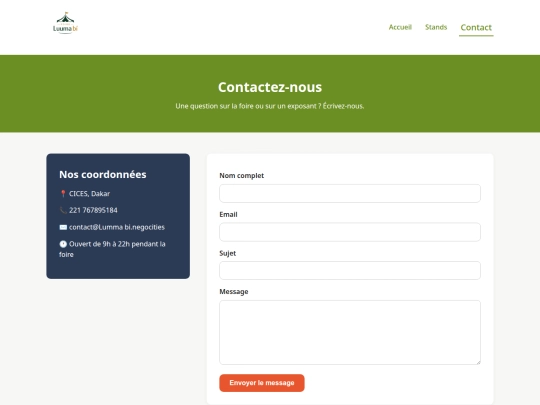This screenshot has width=540, height=405.
Task: Open the Accueil page
Action: click(x=400, y=27)
